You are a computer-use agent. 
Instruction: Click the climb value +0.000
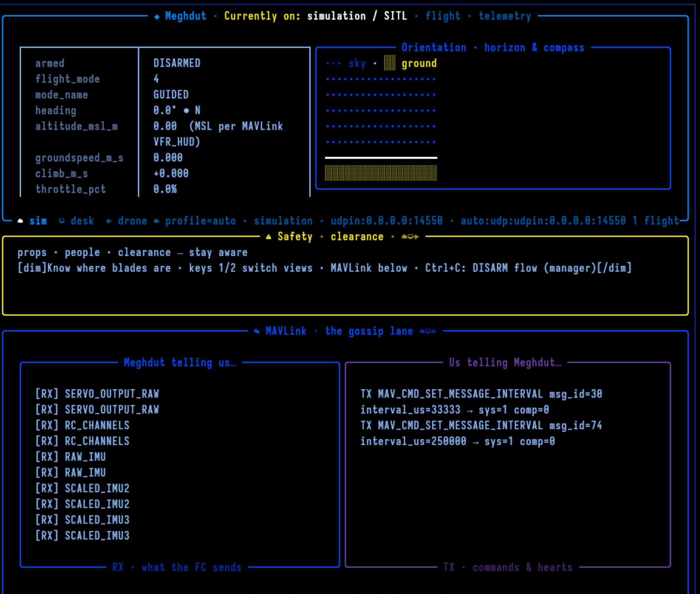(171, 173)
